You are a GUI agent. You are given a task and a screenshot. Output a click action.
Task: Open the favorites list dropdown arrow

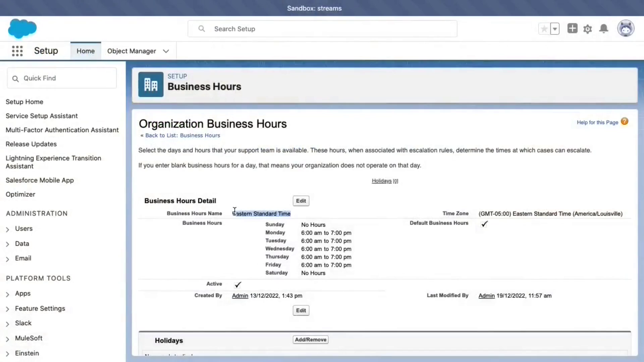[x=555, y=29]
